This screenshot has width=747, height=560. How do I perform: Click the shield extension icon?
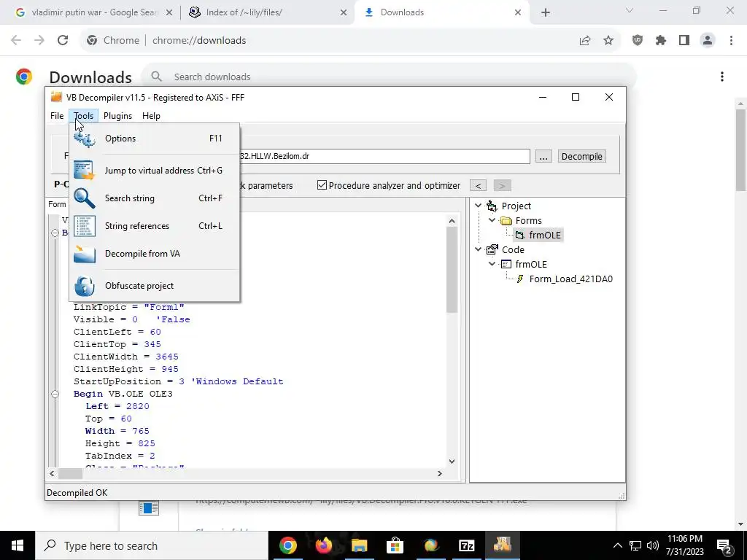point(638,41)
